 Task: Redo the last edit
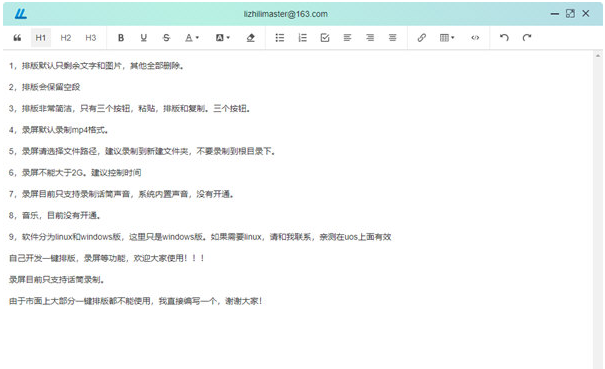click(527, 37)
